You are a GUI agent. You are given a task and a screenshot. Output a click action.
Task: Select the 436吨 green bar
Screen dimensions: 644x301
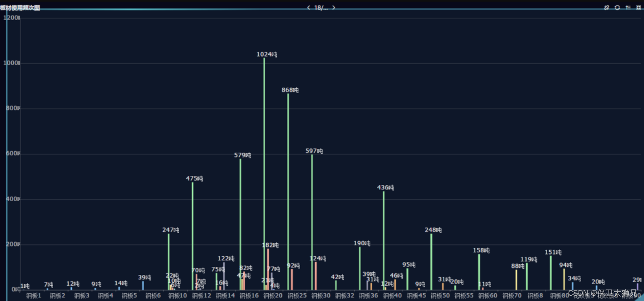(x=384, y=240)
